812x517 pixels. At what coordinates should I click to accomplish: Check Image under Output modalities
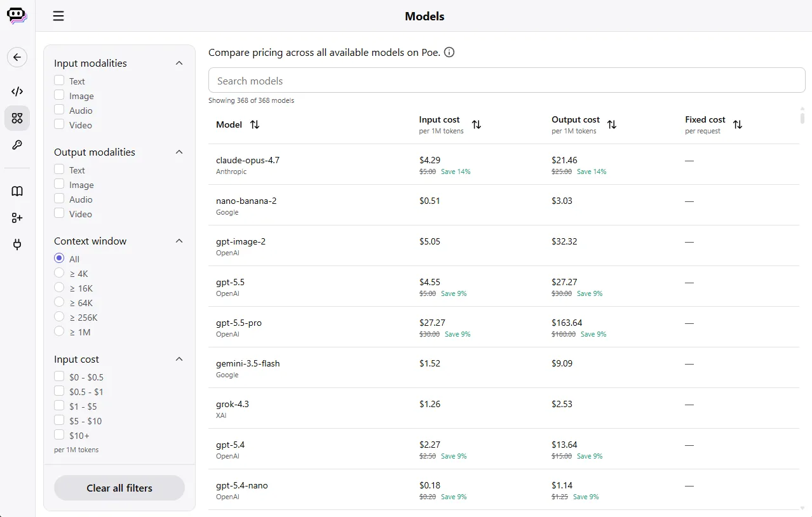59,184
